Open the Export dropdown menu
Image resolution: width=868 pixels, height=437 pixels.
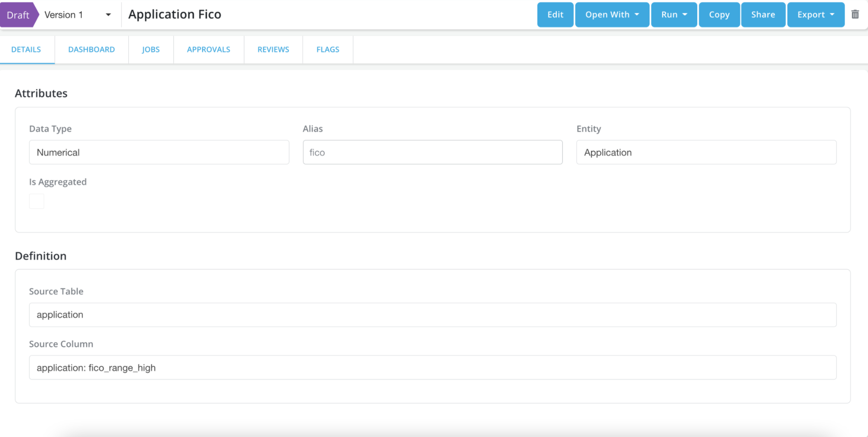(815, 15)
